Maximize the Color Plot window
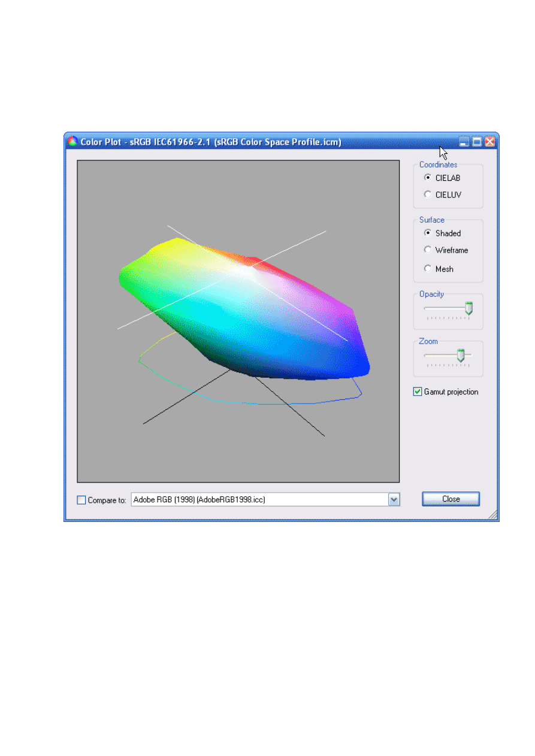 pos(477,142)
